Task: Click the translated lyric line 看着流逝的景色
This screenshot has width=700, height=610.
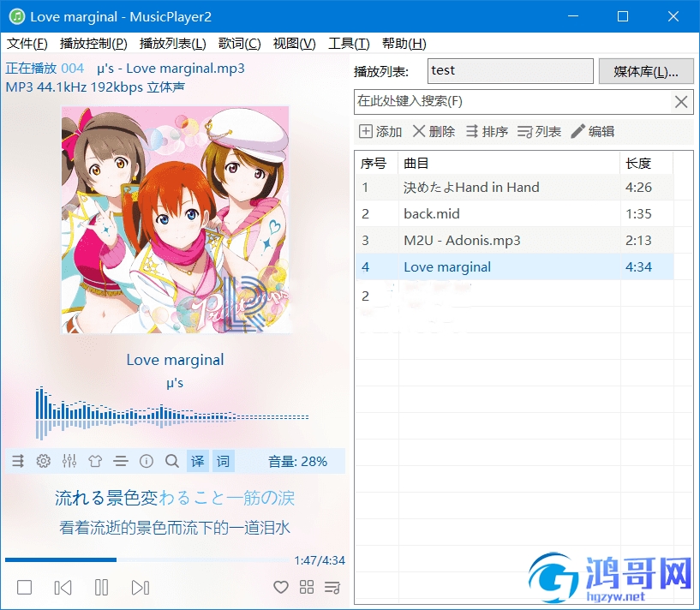Action: [175, 528]
